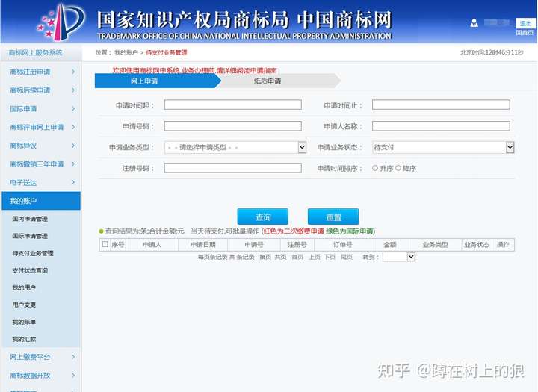Click the 申请号码 input field
The image size is (538, 392).
232,126
